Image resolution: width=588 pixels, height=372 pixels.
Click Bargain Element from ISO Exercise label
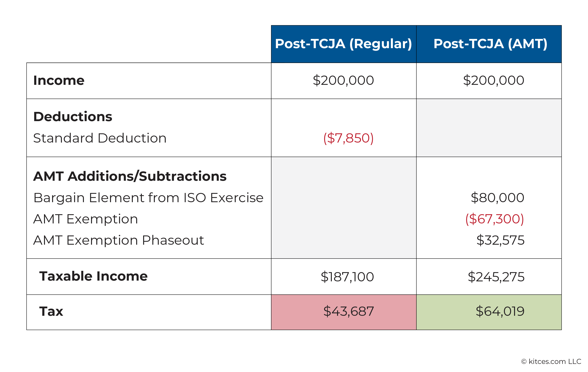(x=148, y=197)
